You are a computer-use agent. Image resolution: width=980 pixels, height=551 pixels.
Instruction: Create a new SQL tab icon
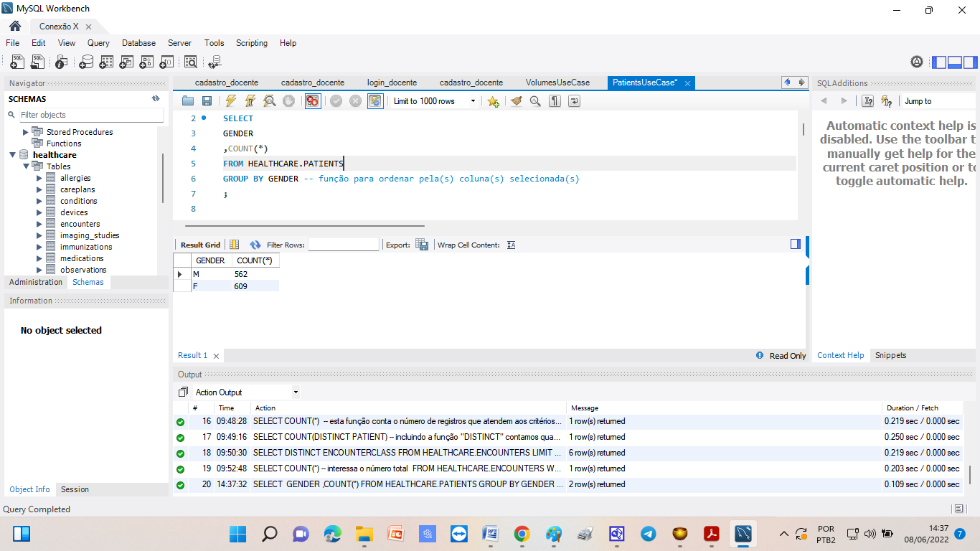click(x=17, y=62)
